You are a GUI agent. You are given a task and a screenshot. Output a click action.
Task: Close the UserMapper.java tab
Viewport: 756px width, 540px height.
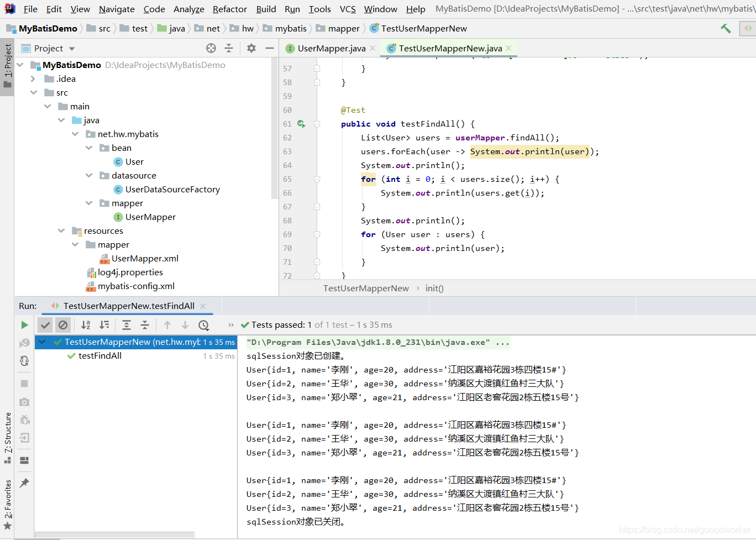coord(373,49)
